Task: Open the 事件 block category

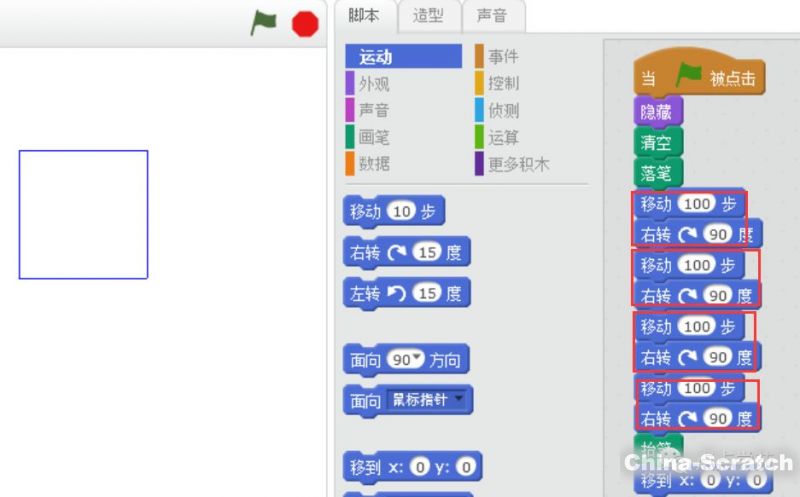Action: [x=503, y=57]
